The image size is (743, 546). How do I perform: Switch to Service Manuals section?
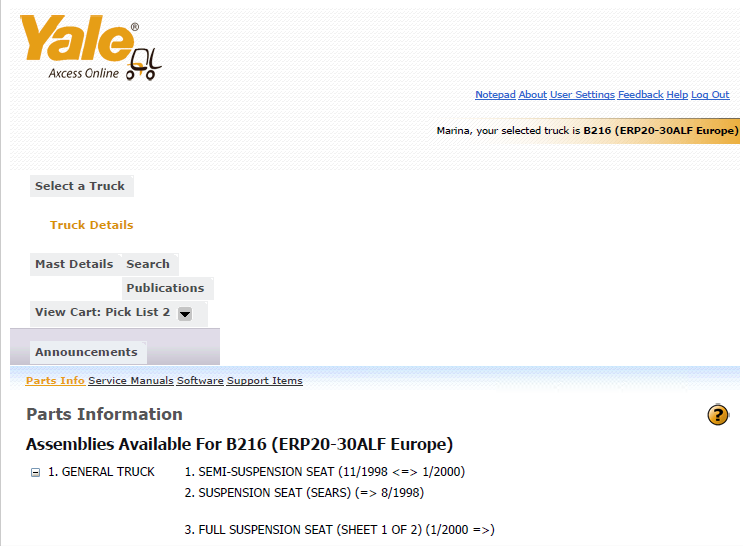[x=131, y=381]
